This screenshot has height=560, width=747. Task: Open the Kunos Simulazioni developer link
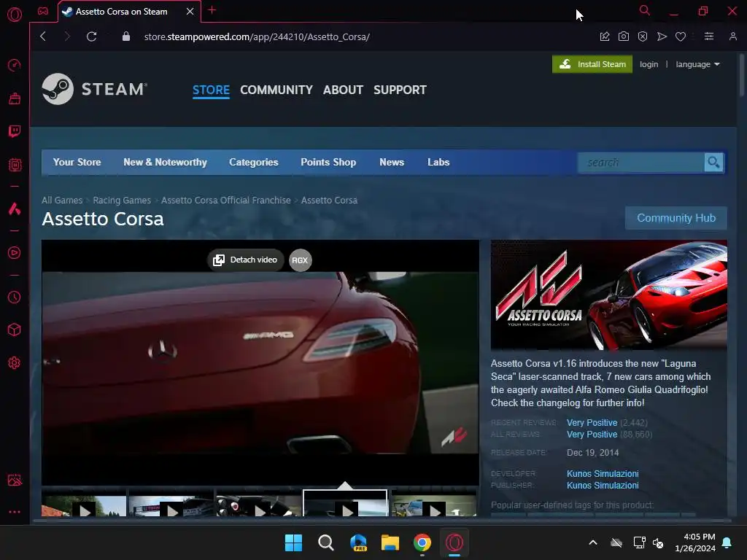[x=603, y=474]
